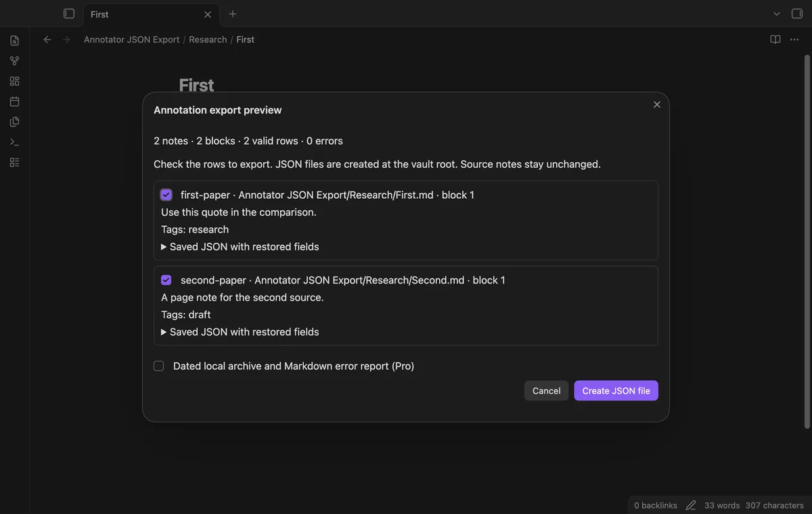Open graph view icon in ribbon
Image resolution: width=812 pixels, height=514 pixels.
click(x=14, y=61)
